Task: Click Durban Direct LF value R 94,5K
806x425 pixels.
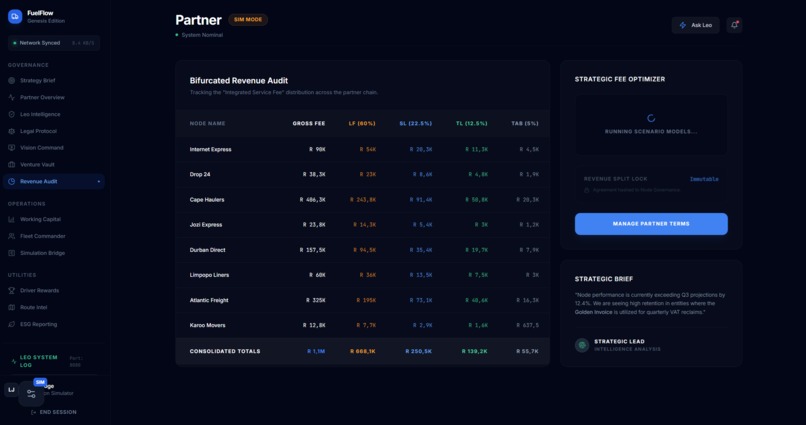Action: 364,250
